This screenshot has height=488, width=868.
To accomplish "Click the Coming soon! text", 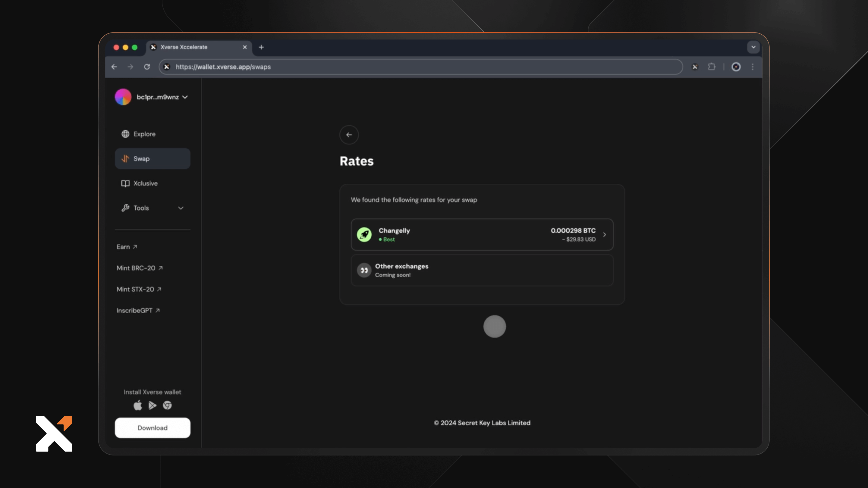I will (392, 275).
